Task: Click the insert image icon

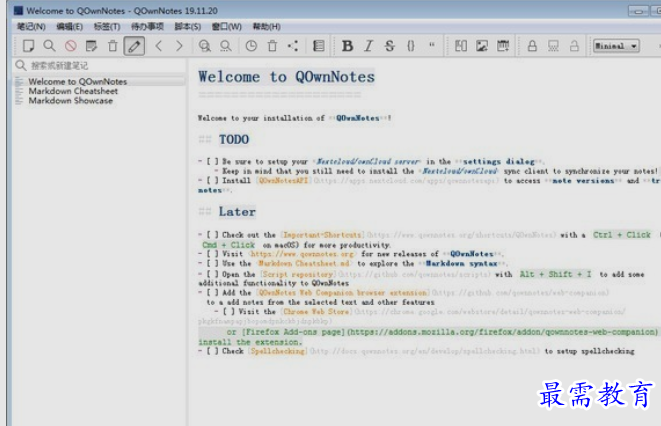Action: (x=482, y=46)
